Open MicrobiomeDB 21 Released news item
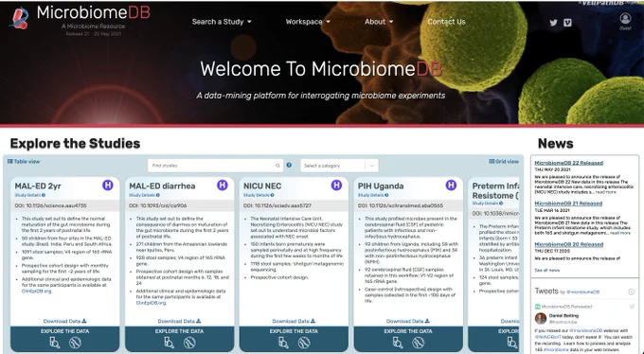This screenshot has height=354, width=644. click(568, 204)
